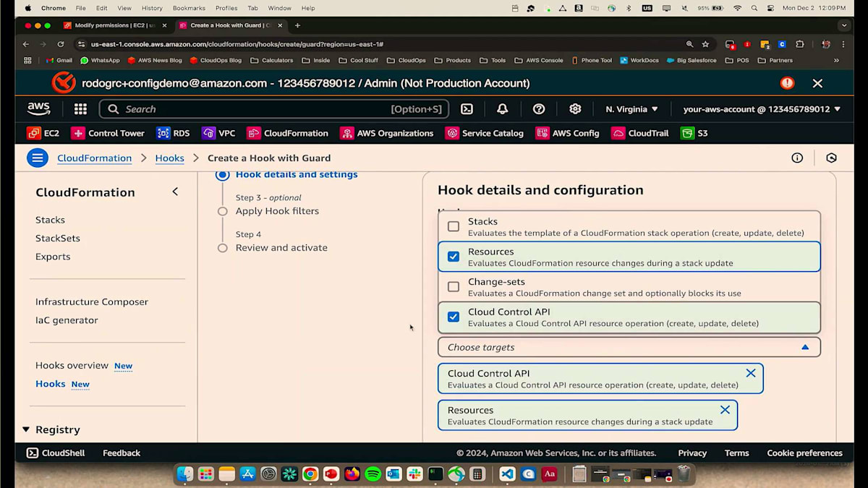The width and height of the screenshot is (868, 488).
Task: Click the red alert banner icon
Action: point(787,83)
